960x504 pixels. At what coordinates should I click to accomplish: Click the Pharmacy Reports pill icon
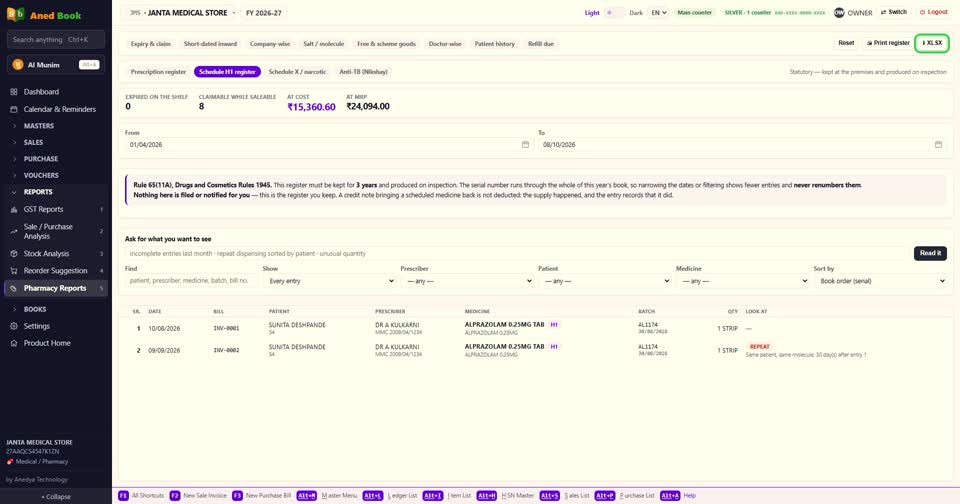pos(13,288)
